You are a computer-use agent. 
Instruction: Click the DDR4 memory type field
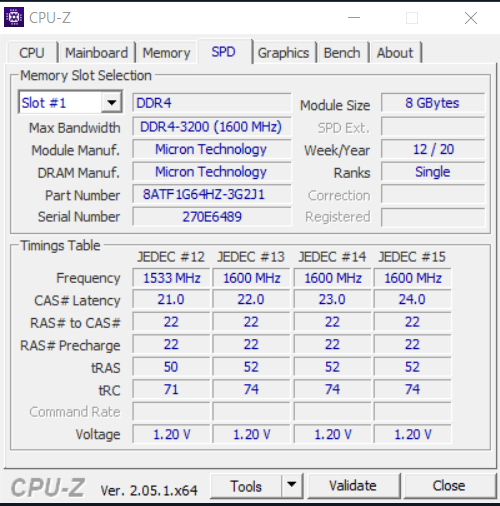click(x=212, y=103)
